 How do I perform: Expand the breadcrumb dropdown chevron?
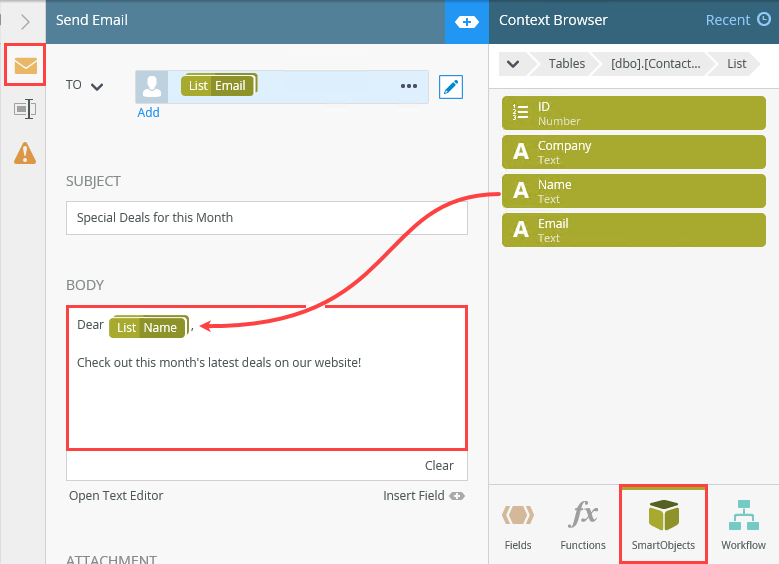click(513, 64)
